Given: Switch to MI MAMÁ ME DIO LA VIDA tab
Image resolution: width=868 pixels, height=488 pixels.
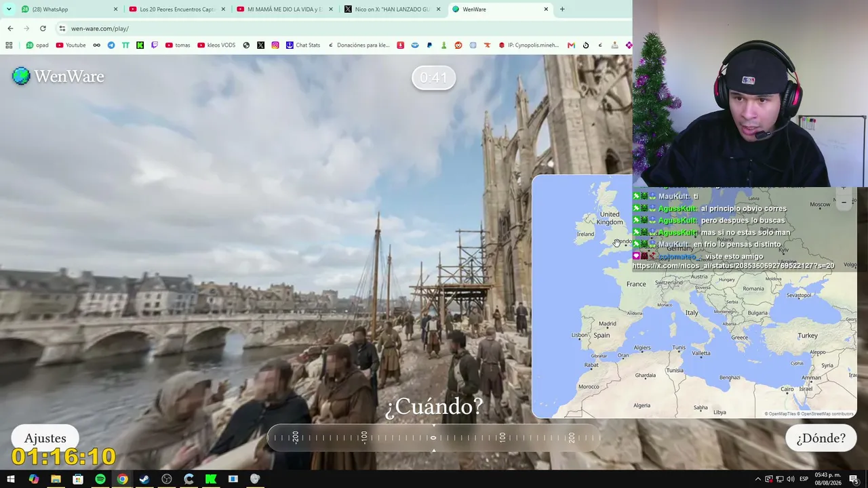Looking at the screenshot, I should (285, 9).
